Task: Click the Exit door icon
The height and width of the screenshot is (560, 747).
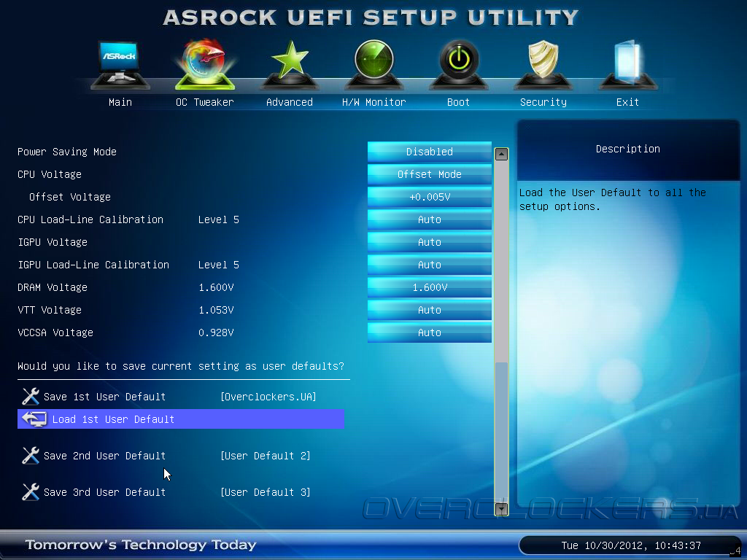Action: [x=627, y=65]
